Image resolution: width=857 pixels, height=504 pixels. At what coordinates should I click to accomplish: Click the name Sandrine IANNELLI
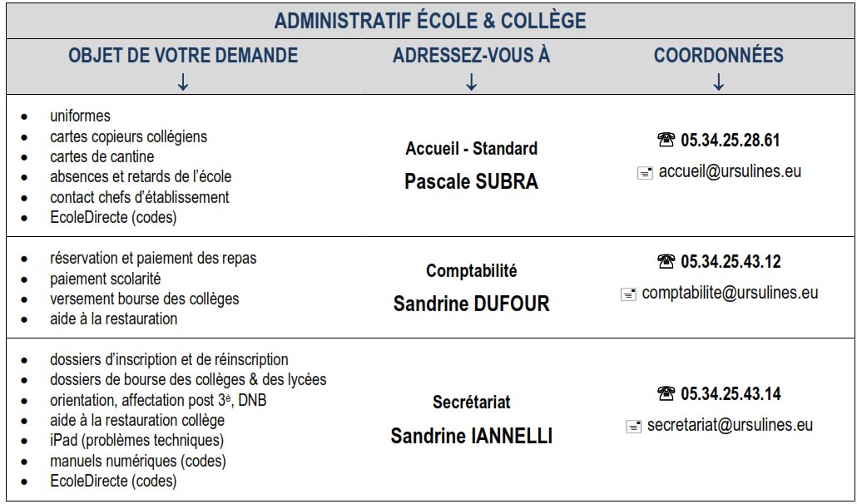471,437
